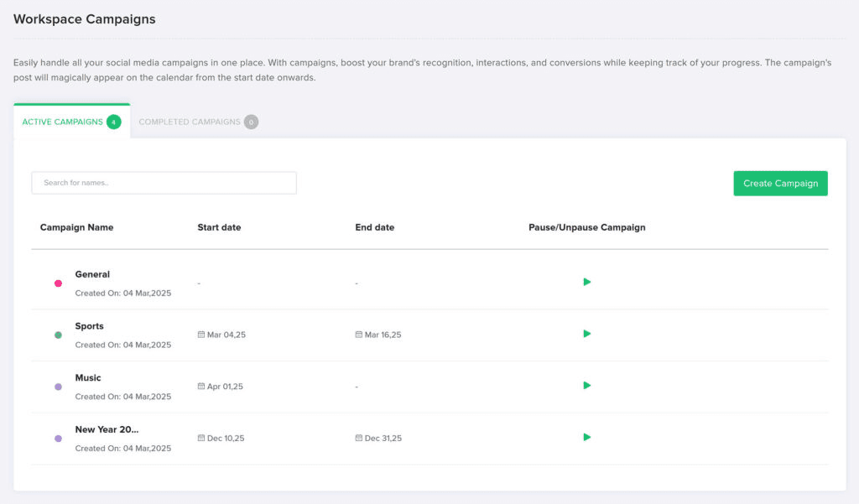This screenshot has width=859, height=504.
Task: Click the Create Campaign button
Action: (x=781, y=184)
